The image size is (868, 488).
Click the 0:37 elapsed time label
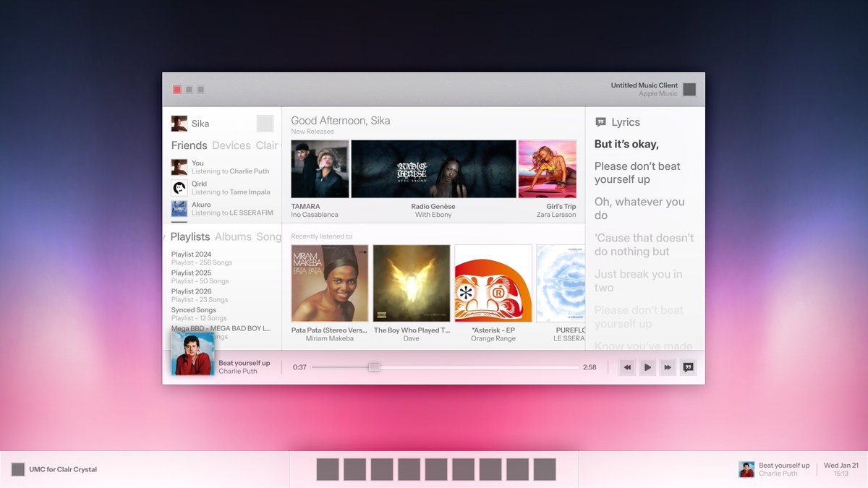pyautogui.click(x=299, y=367)
